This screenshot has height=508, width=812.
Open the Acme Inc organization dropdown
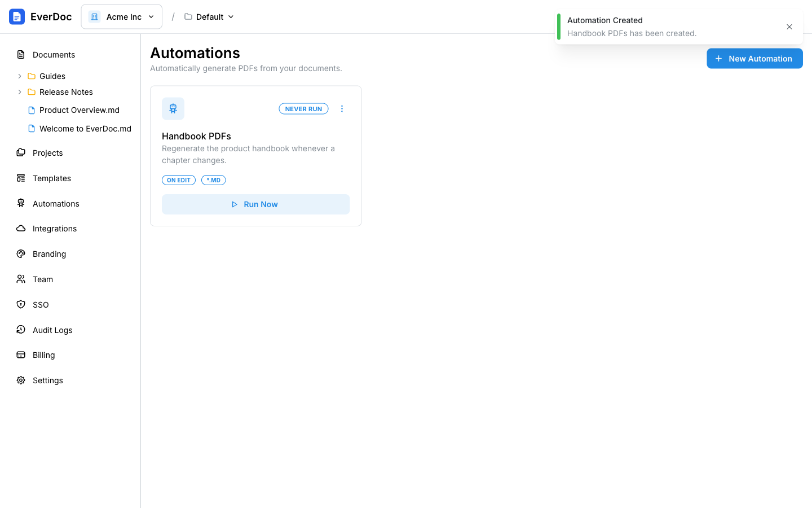pos(122,17)
